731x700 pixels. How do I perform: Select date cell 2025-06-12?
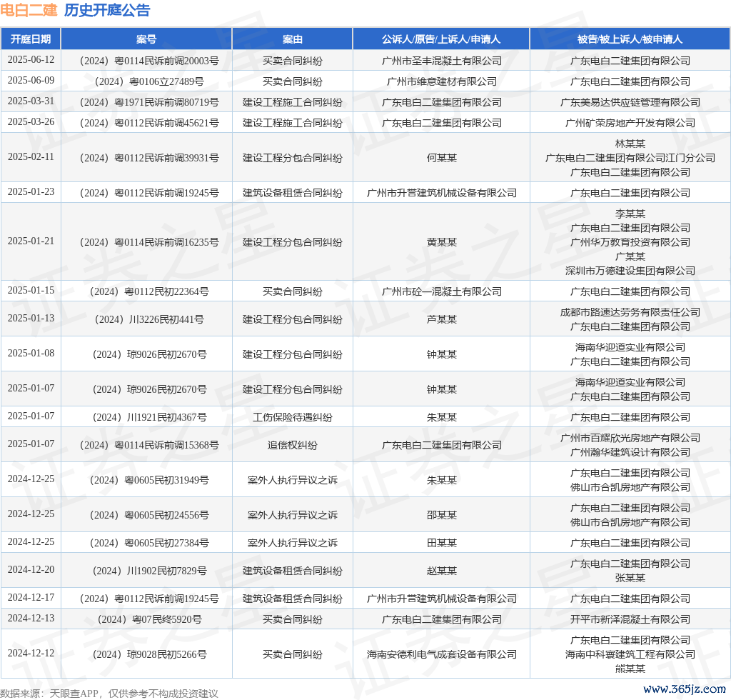coord(31,60)
